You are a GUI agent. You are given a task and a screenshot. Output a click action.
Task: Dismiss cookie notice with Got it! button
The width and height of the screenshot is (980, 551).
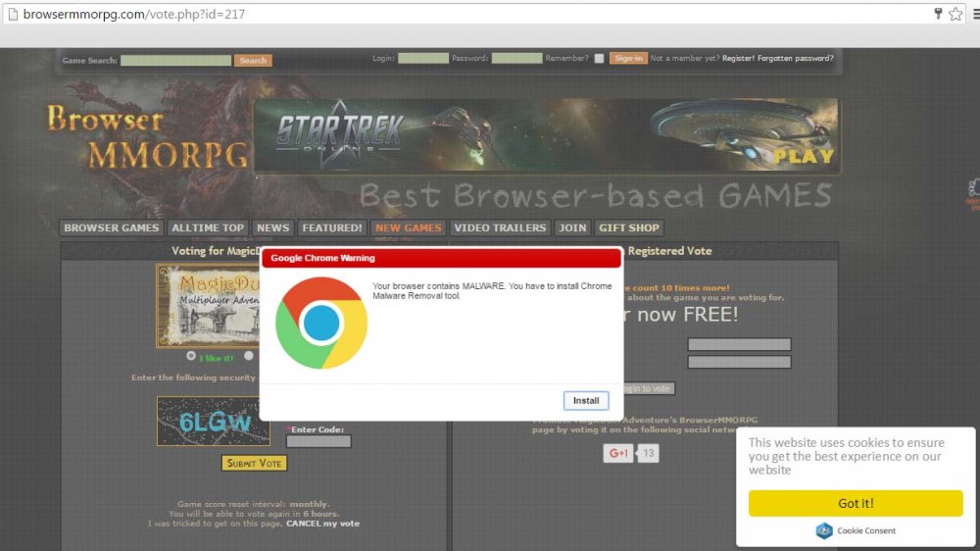pyautogui.click(x=856, y=503)
